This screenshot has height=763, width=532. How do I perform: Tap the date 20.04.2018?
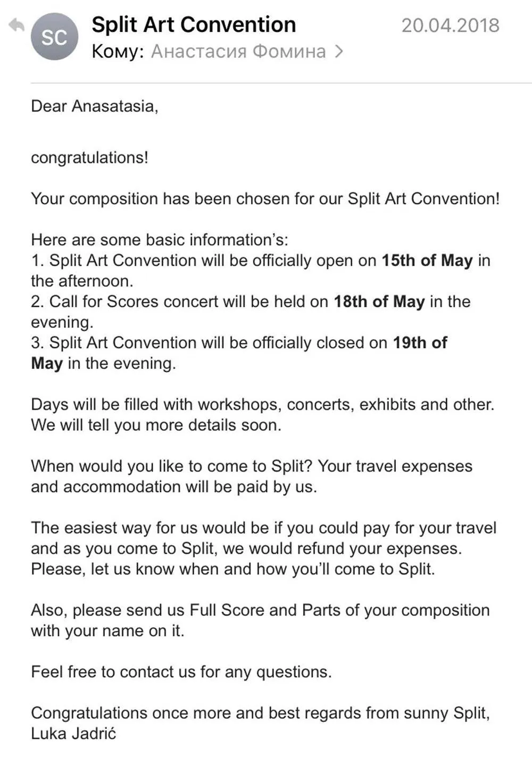point(450,26)
